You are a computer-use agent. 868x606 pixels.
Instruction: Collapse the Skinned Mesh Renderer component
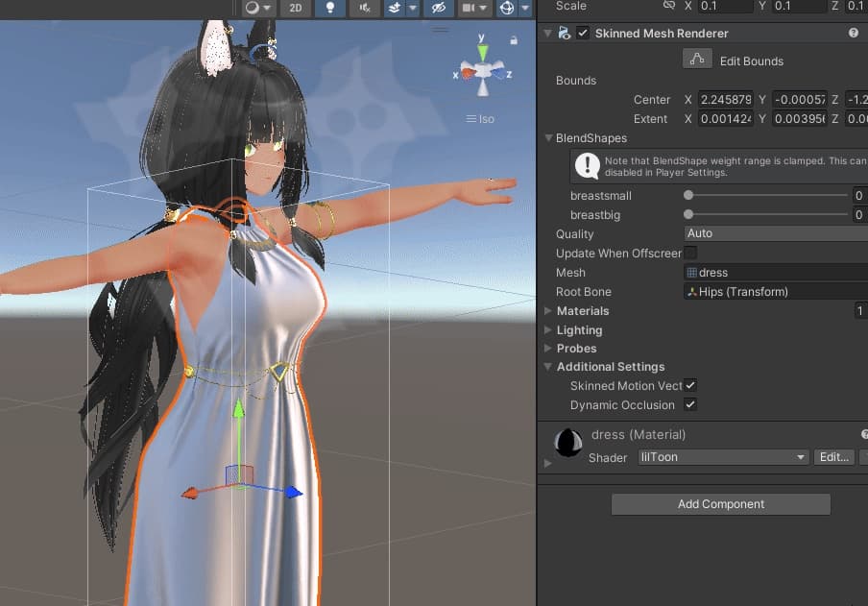(547, 34)
